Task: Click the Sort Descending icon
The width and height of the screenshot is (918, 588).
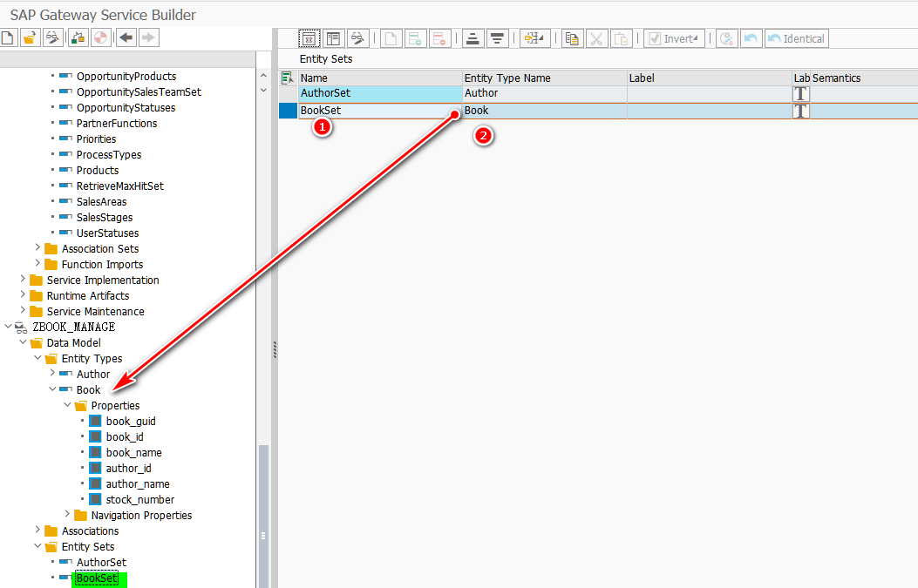Action: (497, 39)
